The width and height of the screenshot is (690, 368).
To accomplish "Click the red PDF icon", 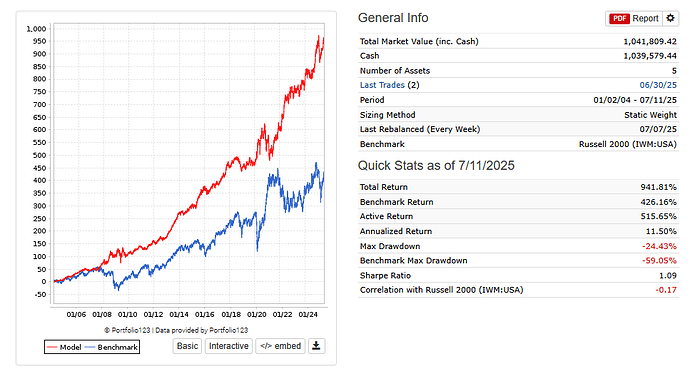I will (619, 18).
